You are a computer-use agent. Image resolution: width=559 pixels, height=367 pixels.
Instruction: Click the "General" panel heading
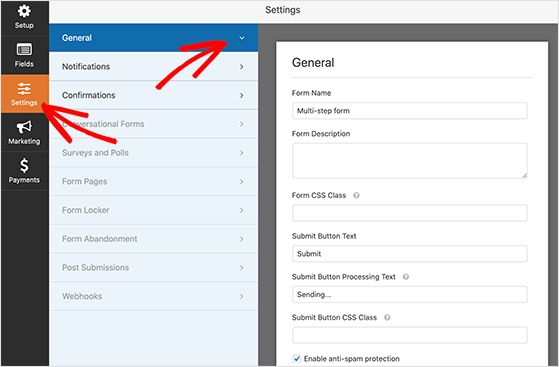[313, 63]
